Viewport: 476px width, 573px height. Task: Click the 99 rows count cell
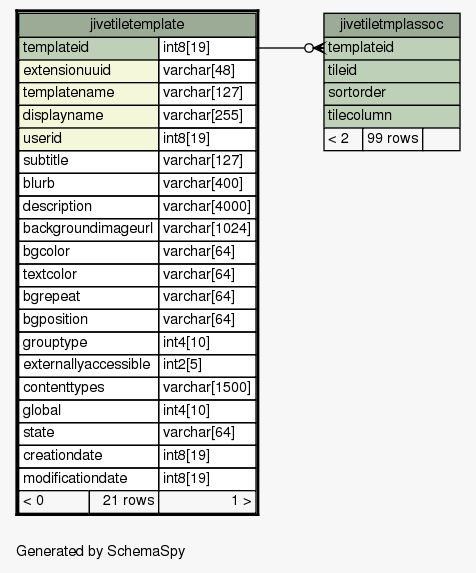392,139
